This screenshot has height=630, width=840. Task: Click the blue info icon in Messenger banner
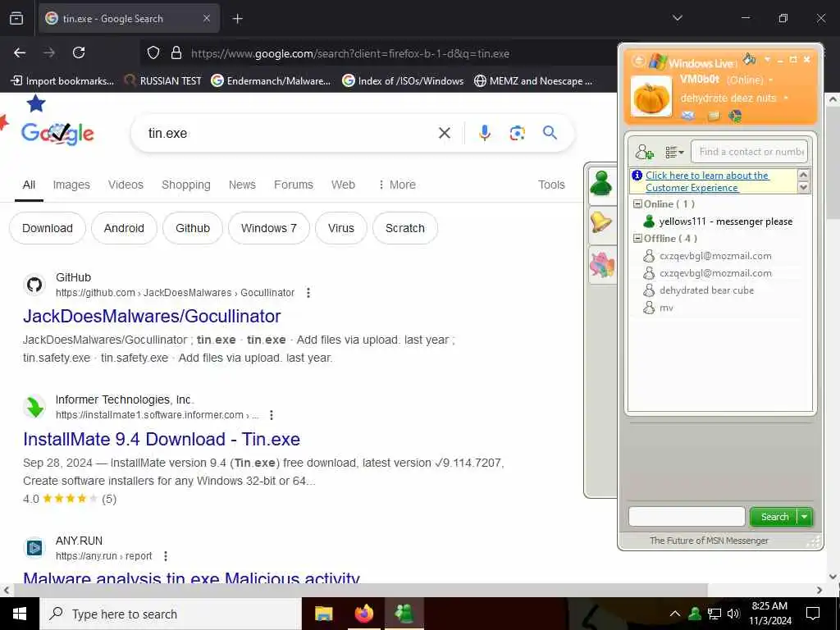pyautogui.click(x=637, y=176)
